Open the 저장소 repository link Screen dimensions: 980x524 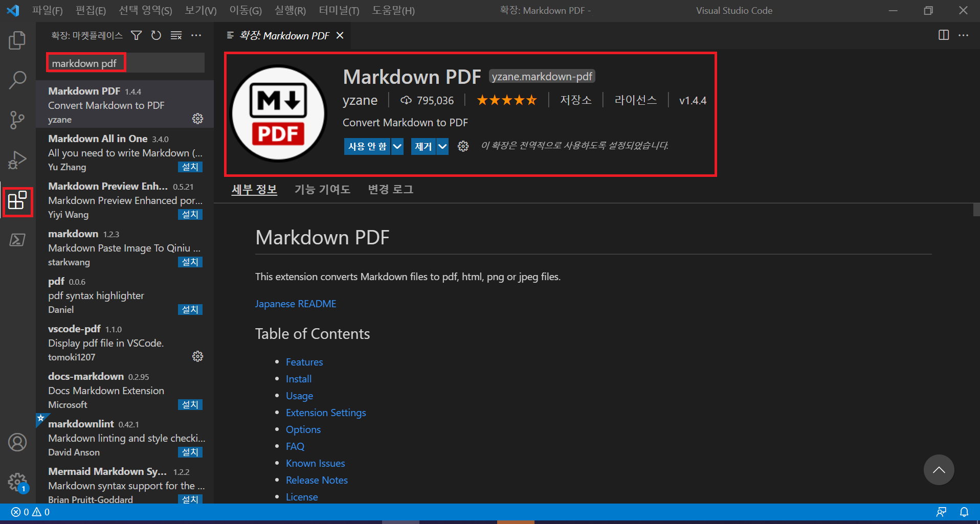576,100
